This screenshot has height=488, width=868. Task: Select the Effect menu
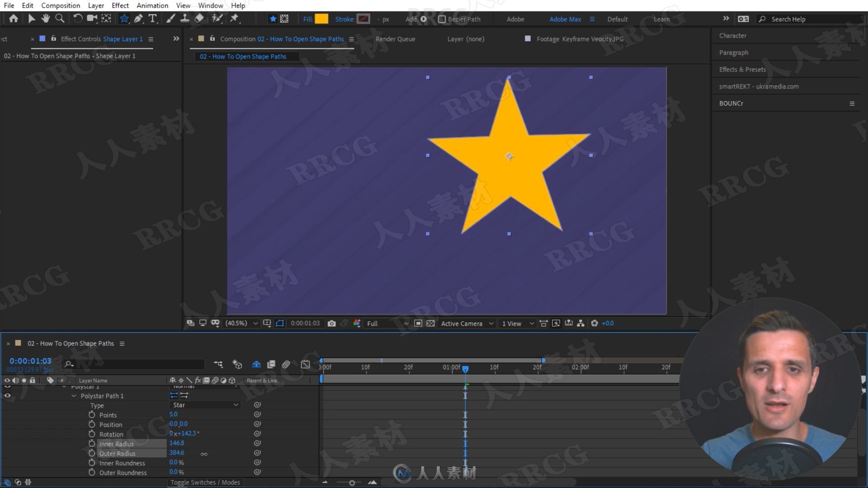click(118, 5)
